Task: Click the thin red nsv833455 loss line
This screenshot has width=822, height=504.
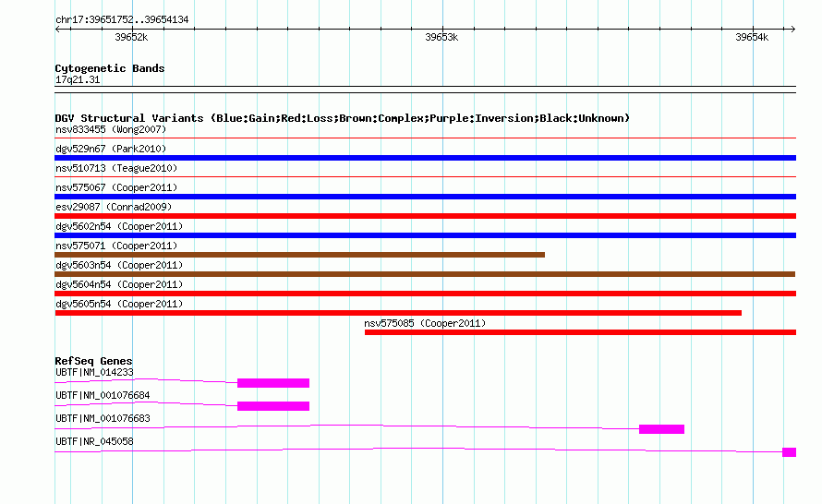Action: coord(425,138)
